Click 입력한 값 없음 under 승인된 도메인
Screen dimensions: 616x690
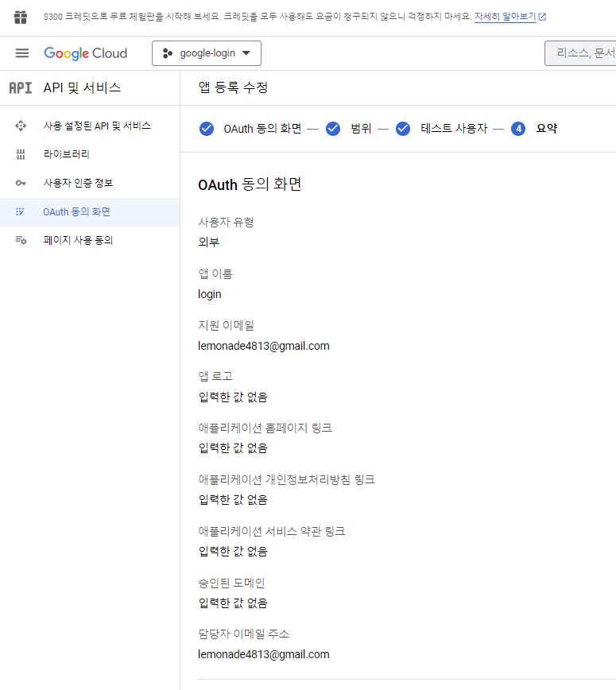(x=233, y=603)
